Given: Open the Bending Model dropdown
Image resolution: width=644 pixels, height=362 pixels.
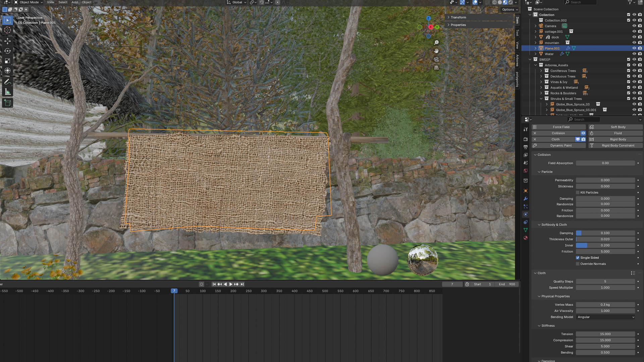Looking at the screenshot, I should click(x=605, y=317).
